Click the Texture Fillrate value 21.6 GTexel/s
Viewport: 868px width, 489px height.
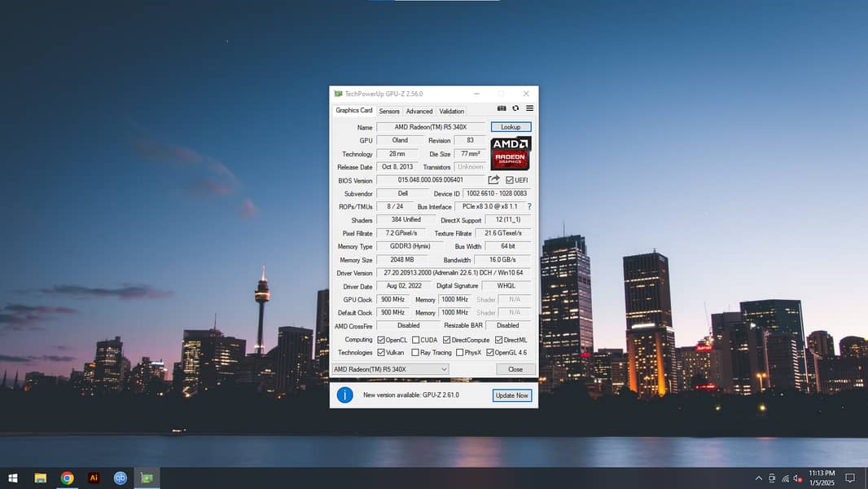(x=502, y=233)
